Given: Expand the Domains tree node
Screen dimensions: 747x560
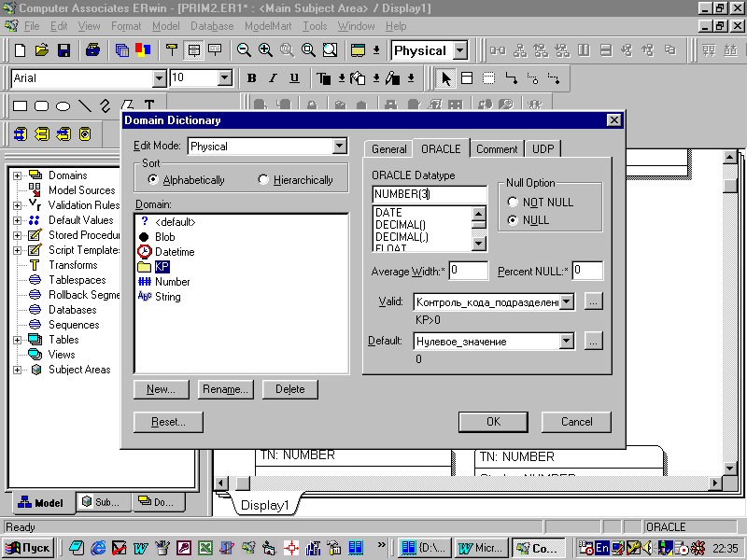Looking at the screenshot, I should click(17, 175).
